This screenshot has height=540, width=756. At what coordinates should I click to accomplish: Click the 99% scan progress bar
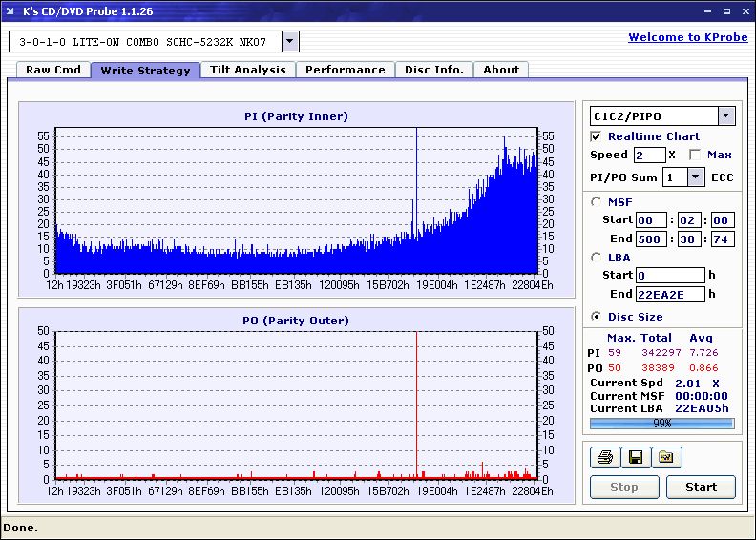[661, 423]
